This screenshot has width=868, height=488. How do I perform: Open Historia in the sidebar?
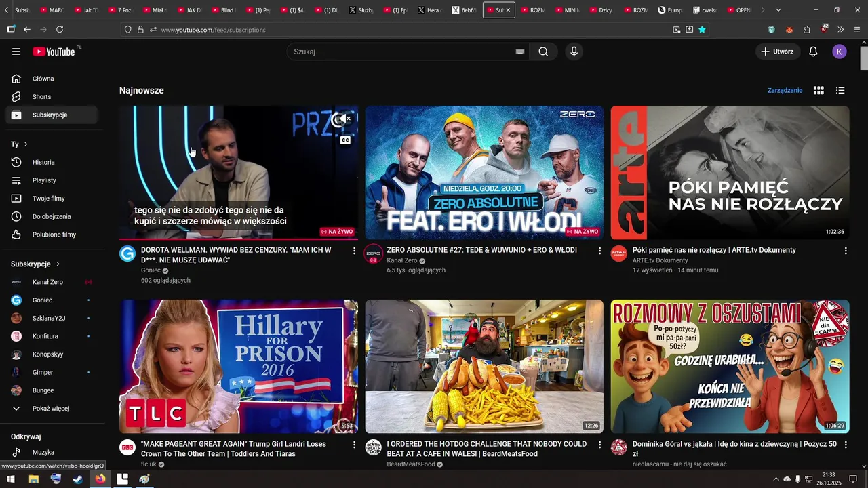pos(52,163)
